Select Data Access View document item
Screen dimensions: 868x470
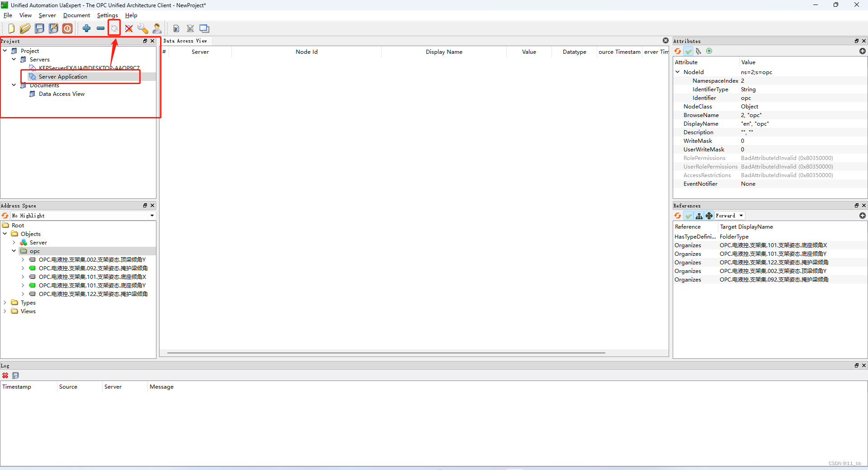coord(62,94)
